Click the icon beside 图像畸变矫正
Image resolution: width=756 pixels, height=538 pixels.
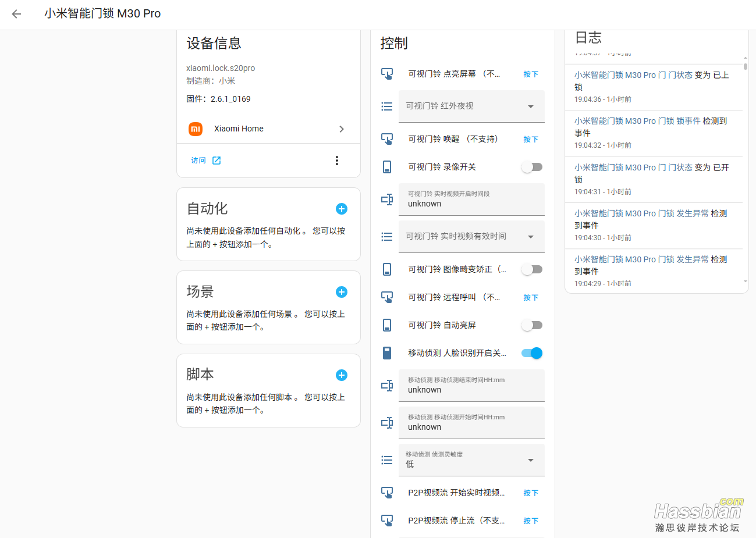pos(387,269)
